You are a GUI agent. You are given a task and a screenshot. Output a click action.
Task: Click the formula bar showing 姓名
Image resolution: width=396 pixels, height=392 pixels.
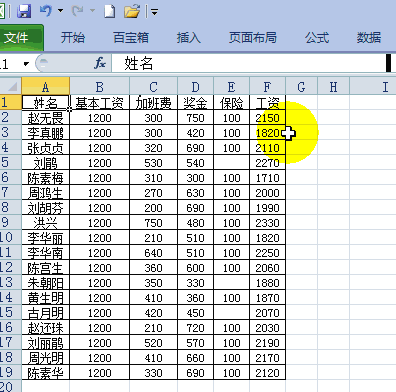pos(249,63)
